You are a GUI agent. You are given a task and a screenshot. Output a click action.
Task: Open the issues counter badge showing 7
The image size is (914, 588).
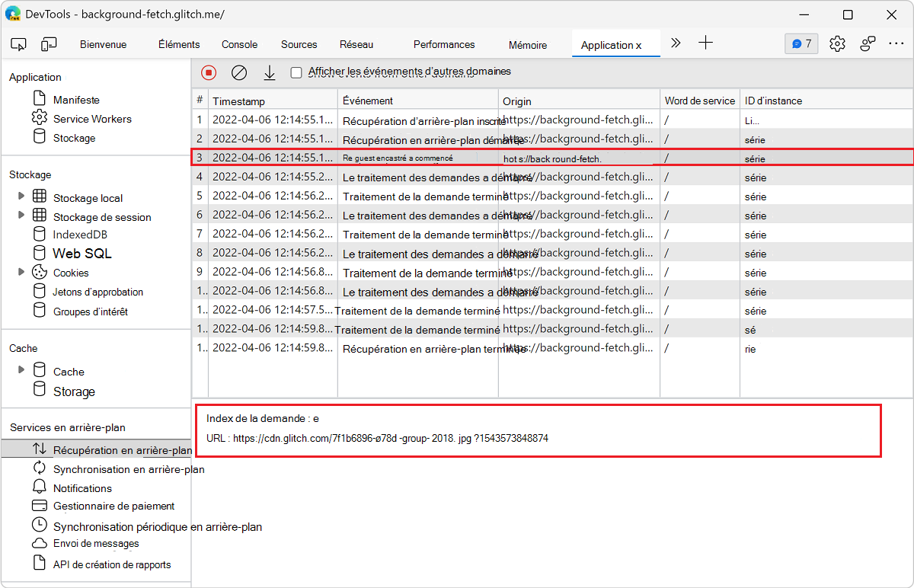(x=801, y=44)
